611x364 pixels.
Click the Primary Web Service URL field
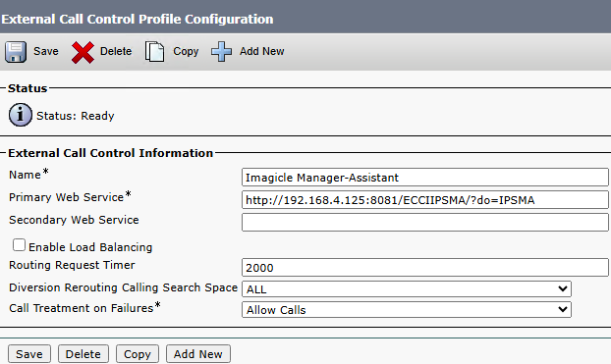click(x=424, y=200)
